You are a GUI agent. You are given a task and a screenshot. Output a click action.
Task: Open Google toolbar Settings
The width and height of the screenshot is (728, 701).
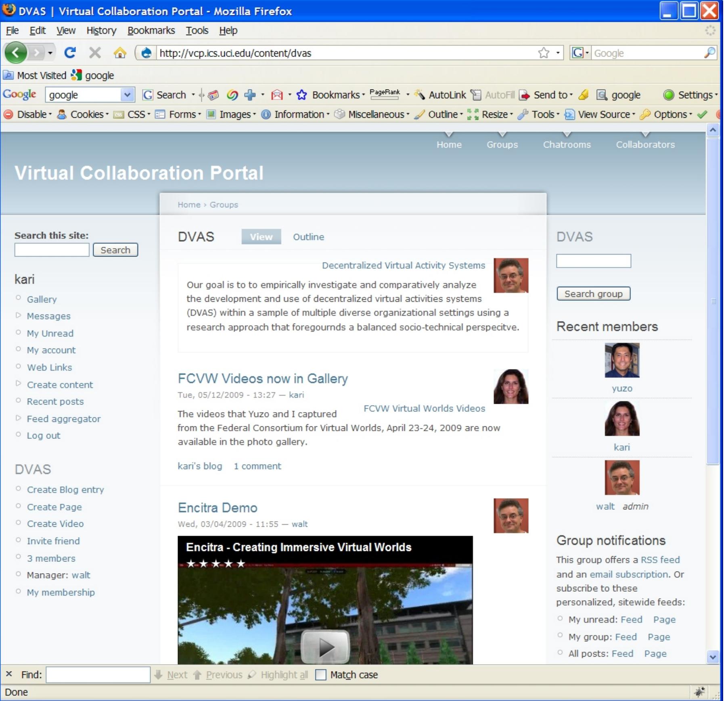[x=690, y=95]
